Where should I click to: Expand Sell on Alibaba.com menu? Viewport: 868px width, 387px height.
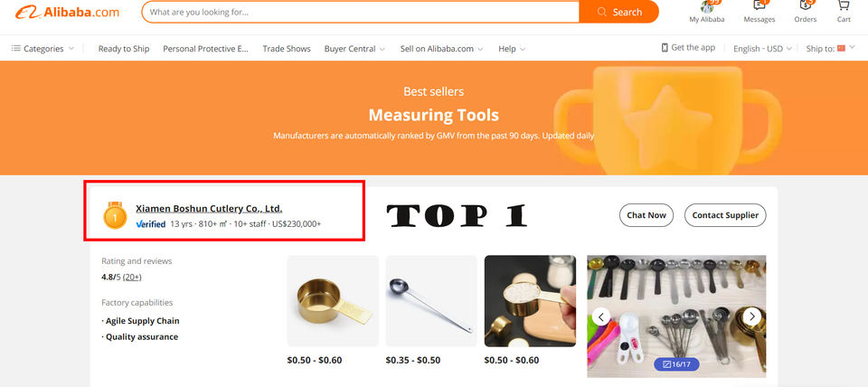(x=442, y=49)
